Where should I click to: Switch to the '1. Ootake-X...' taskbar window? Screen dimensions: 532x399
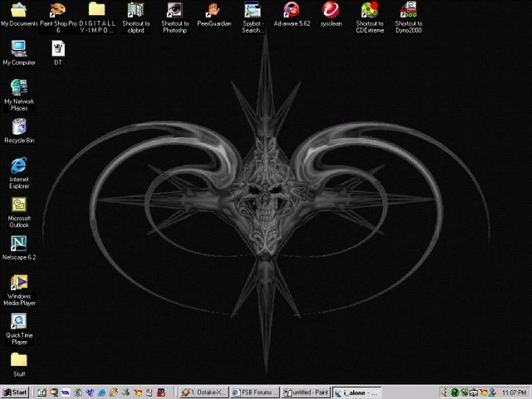click(x=204, y=392)
